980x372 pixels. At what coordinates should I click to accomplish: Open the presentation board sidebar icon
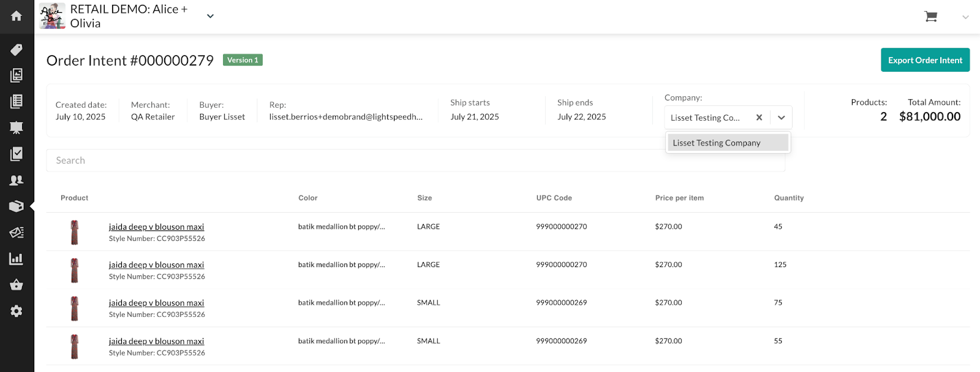(17, 127)
